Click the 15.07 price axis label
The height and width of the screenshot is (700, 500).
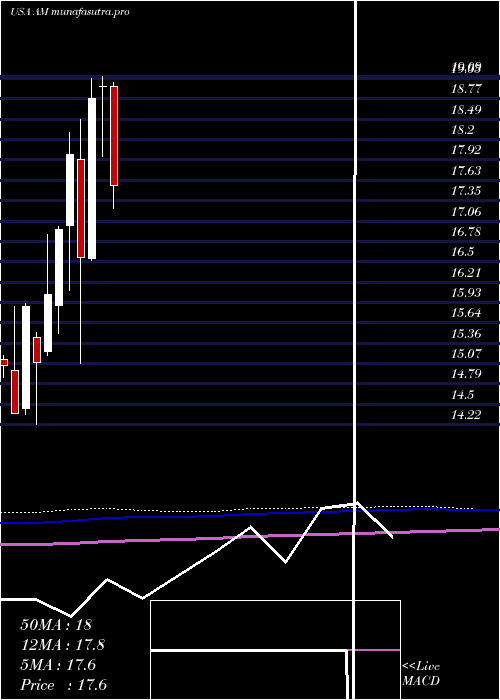466,354
